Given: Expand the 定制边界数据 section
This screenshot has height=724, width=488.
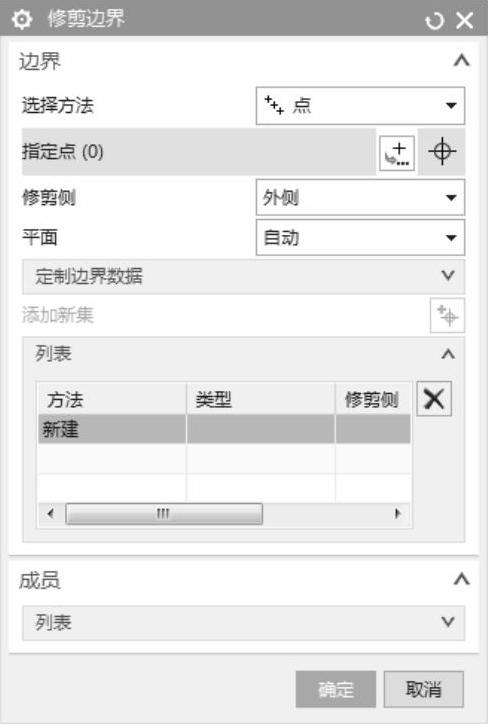Looking at the screenshot, I should click(243, 276).
